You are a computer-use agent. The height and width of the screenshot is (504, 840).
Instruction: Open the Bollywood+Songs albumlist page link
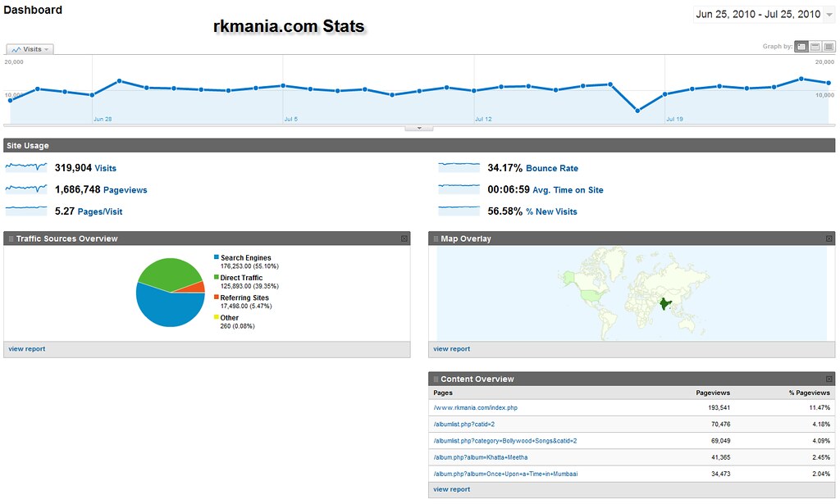[x=505, y=441]
